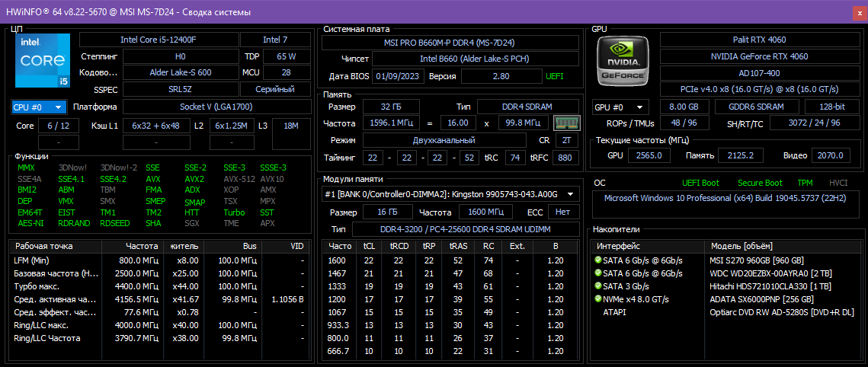Click the ECC Нет field

point(563,212)
